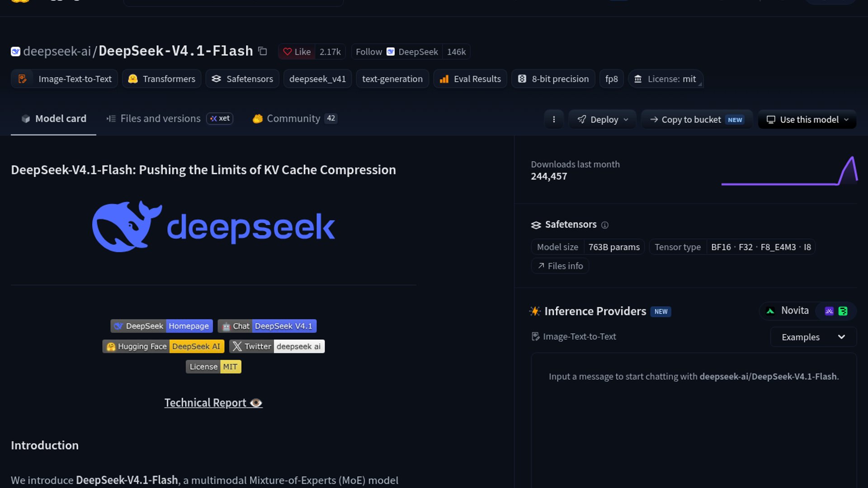
Task: Click the Inference Providers heading
Action: tap(595, 311)
